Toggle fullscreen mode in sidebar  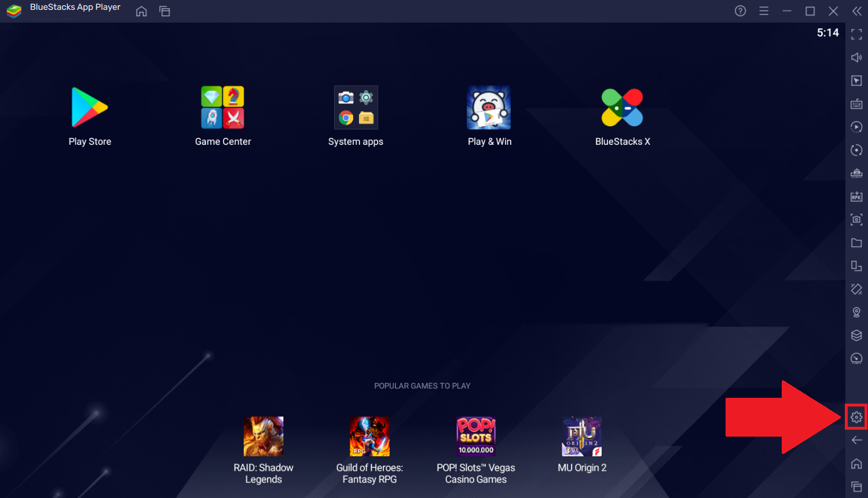856,35
